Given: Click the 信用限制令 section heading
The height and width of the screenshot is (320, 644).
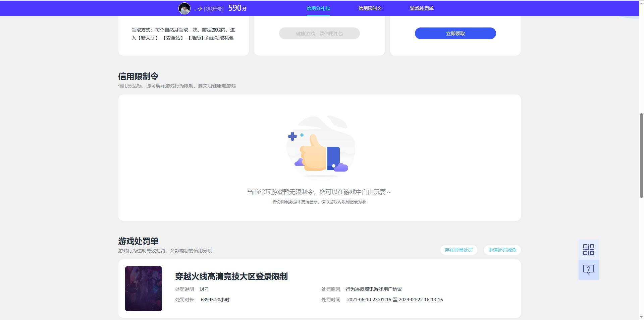Looking at the screenshot, I should tap(138, 76).
